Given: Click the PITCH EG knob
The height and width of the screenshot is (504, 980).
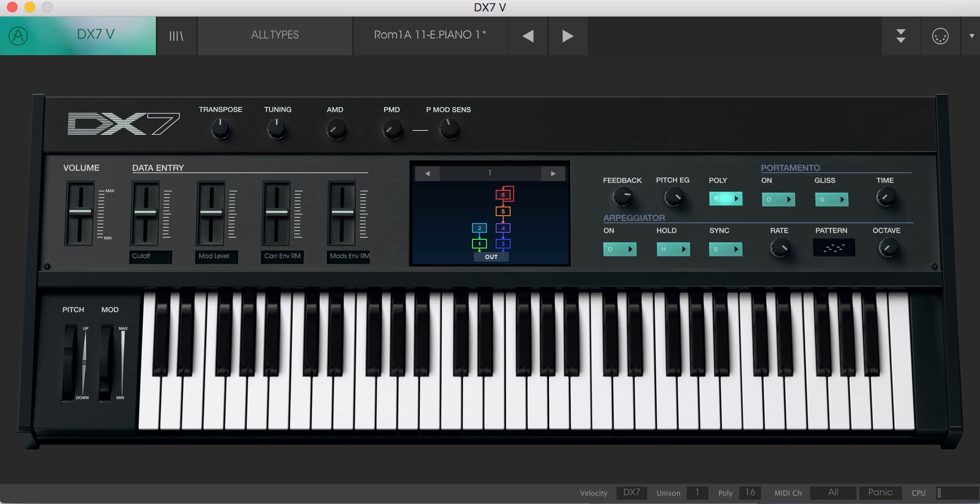Looking at the screenshot, I should click(x=672, y=198).
